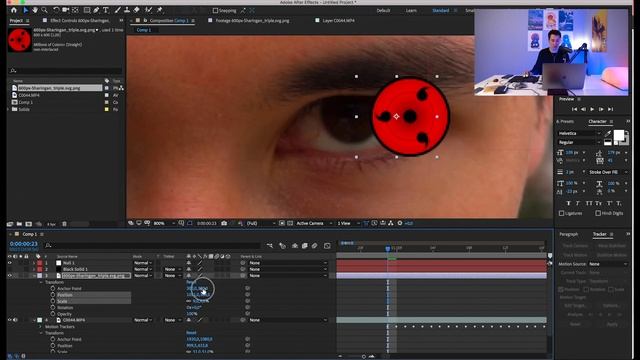Click the trash icon in Project panel

click(x=64, y=224)
